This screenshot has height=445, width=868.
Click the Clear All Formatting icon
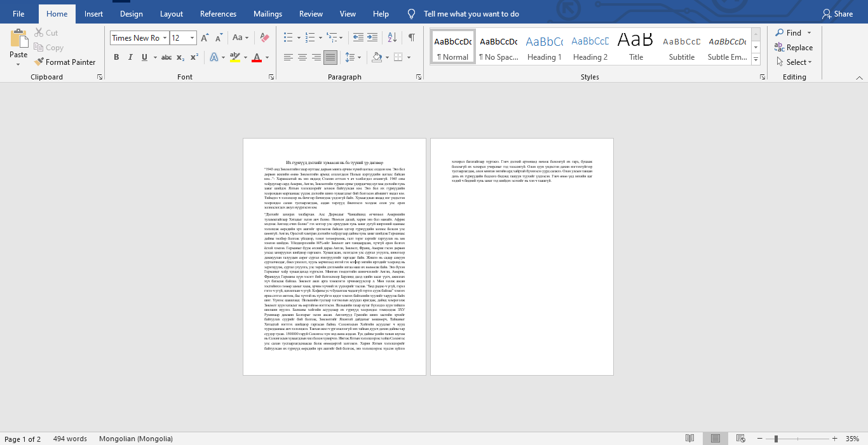[x=265, y=38]
